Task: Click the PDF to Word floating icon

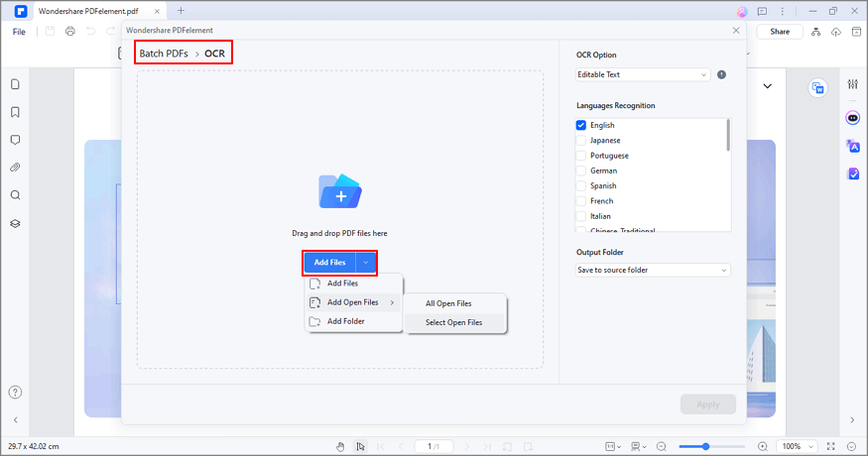Action: [x=817, y=88]
